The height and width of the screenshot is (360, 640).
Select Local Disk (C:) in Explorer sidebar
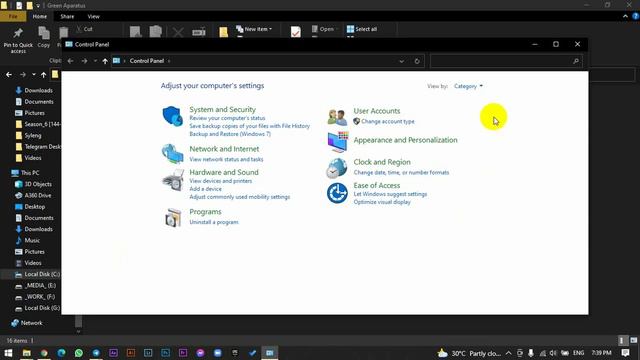pyautogui.click(x=37, y=274)
